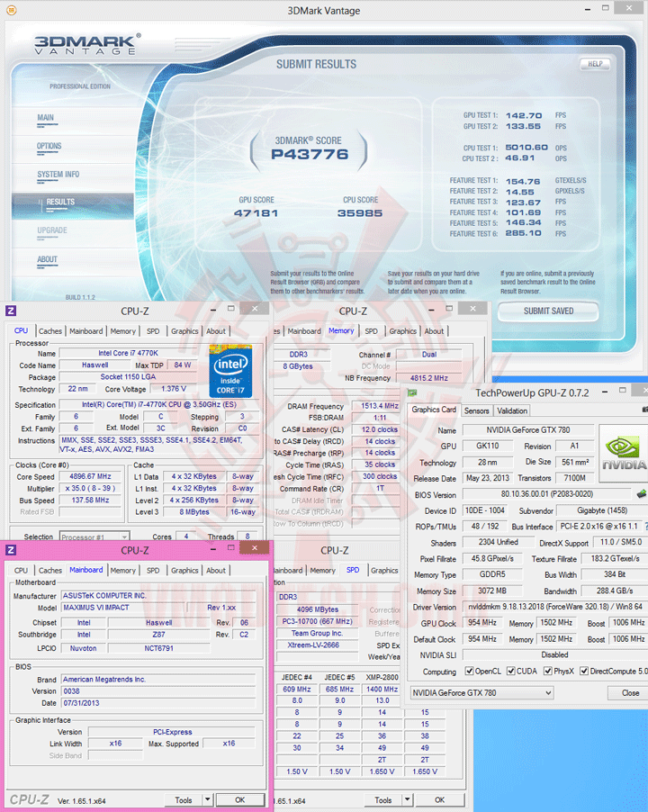Viewport: 648px width, 812px height.
Task: Click the Team Group Inc. manufacturer field
Action: 317,633
